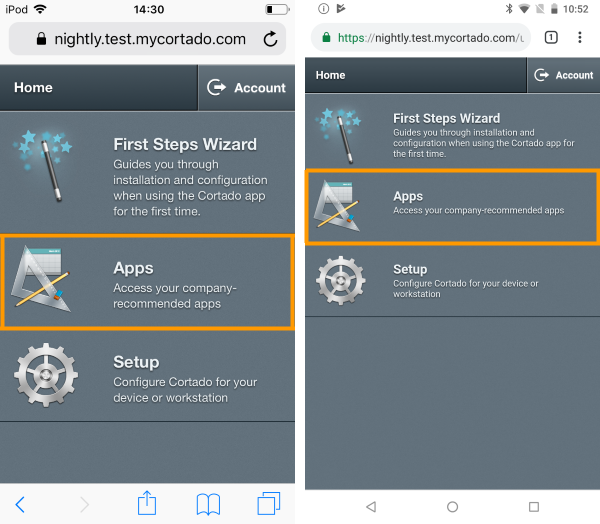Click the battery icon in the iPod status bar
Screen dimensions: 600x524
tap(277, 9)
